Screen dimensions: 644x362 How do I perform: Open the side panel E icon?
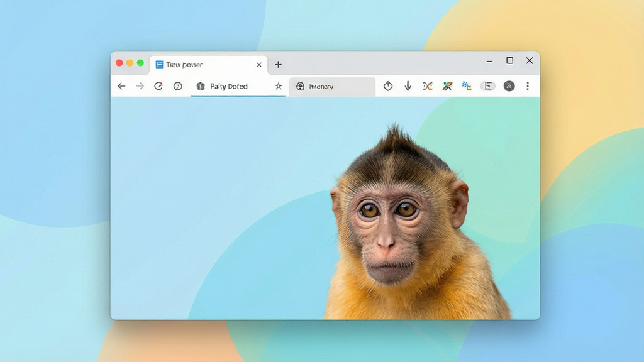click(488, 86)
